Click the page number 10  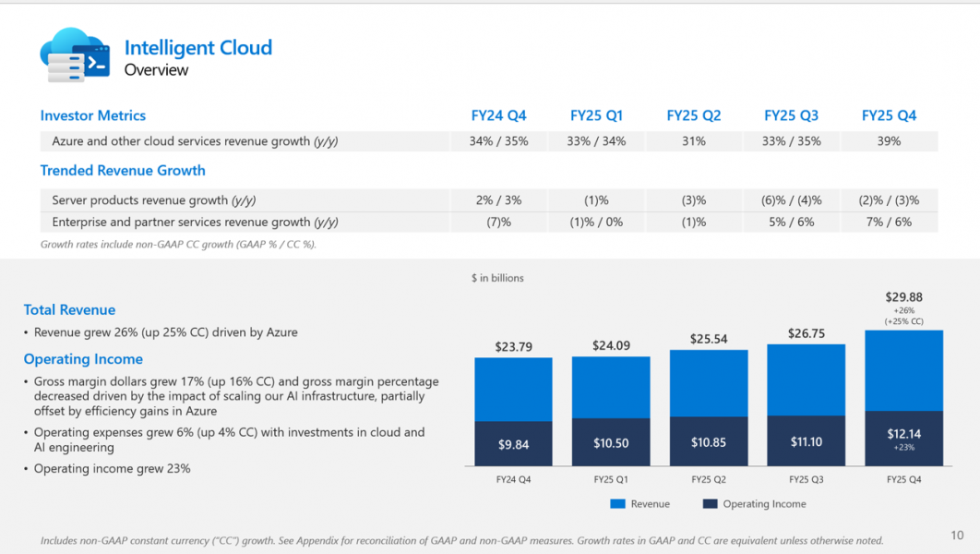click(x=957, y=534)
